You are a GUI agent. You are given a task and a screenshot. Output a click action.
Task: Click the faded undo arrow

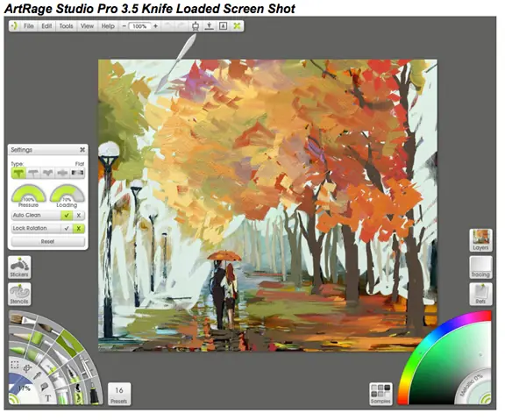(x=167, y=26)
